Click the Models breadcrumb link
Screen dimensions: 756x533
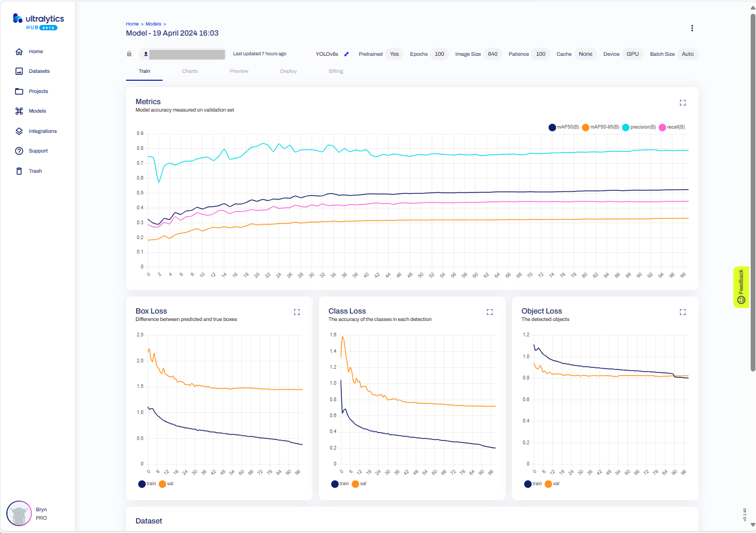click(153, 24)
